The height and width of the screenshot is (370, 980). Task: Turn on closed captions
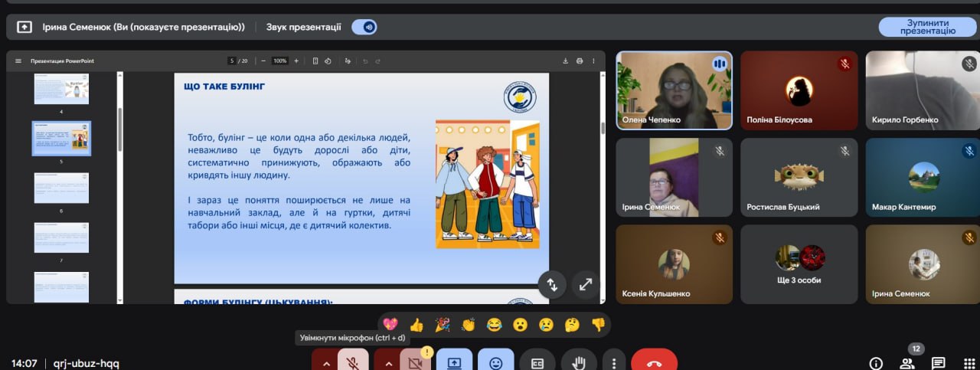coord(537,363)
